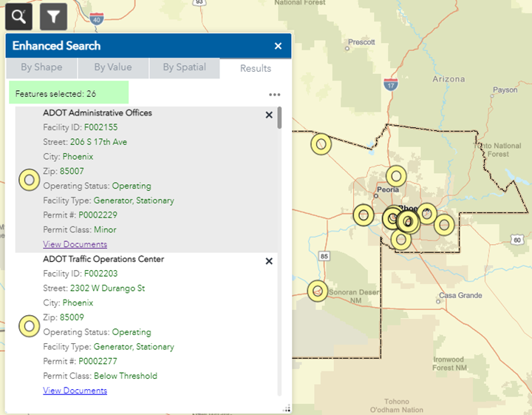Switch to the By Shape tab
This screenshot has width=532, height=415.
click(41, 67)
